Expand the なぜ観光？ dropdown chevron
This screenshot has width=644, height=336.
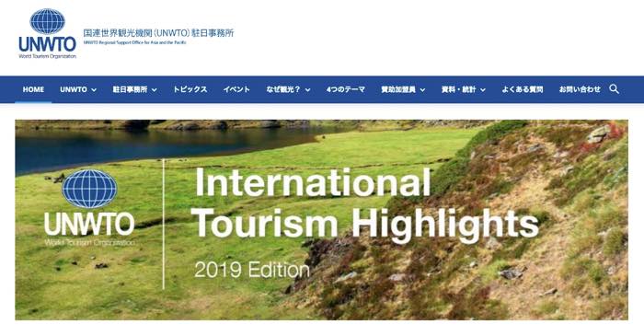307,90
